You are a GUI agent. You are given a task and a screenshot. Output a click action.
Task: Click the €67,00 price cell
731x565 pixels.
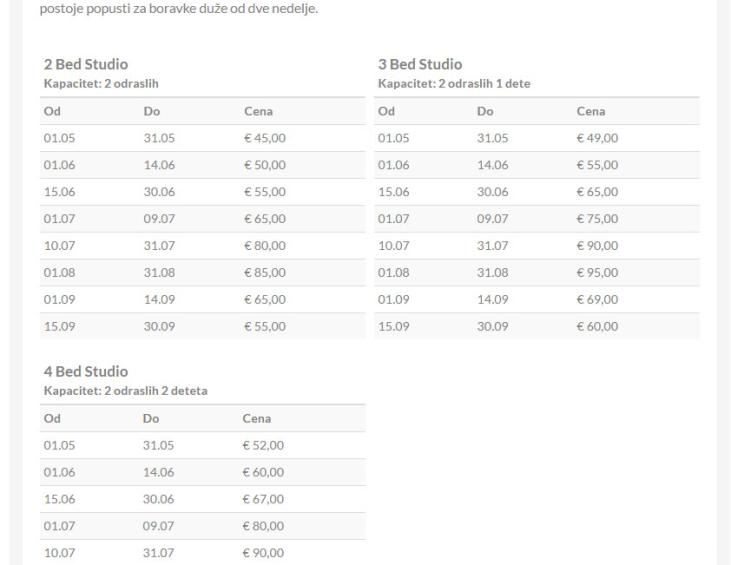coord(264,499)
